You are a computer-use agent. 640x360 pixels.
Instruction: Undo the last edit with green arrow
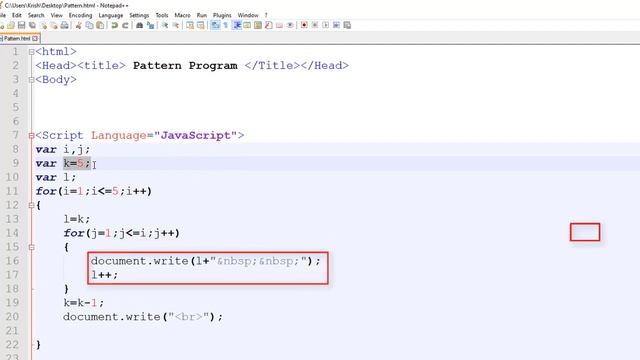tap(115, 25)
